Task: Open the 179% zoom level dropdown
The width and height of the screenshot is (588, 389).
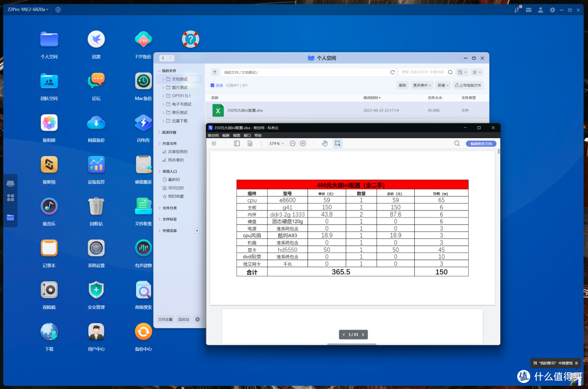Action: [277, 144]
